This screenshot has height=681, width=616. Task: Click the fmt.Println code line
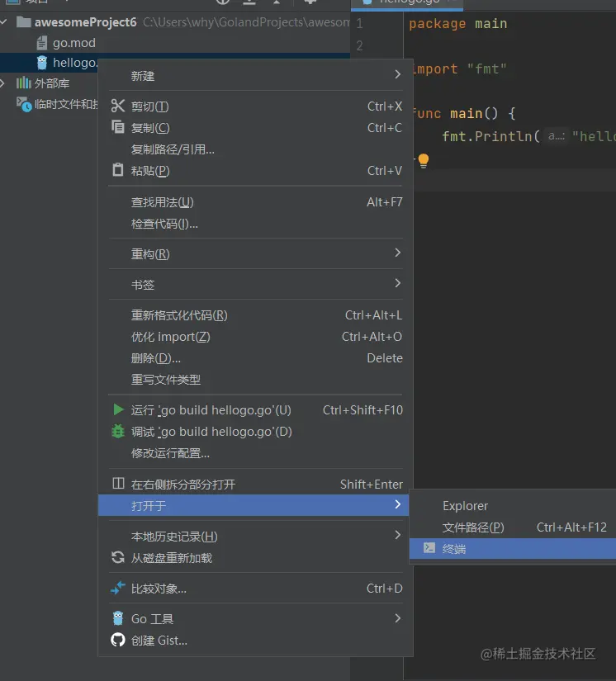(x=528, y=136)
